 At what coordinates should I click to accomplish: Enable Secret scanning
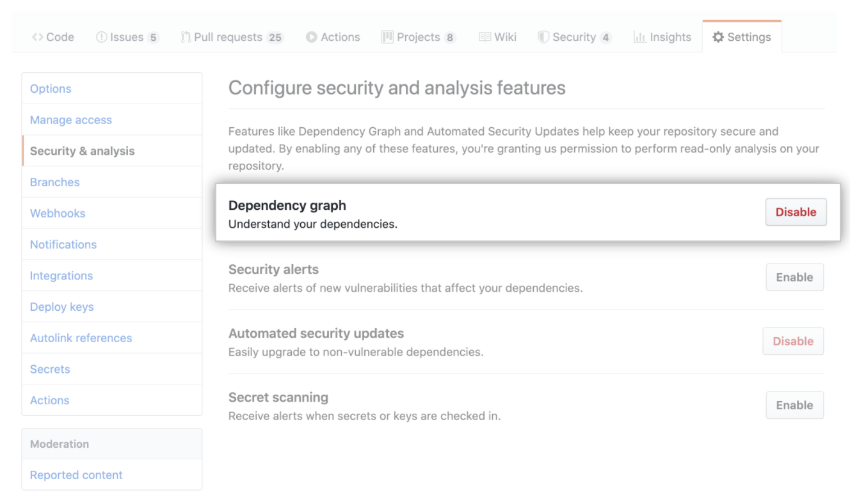(x=795, y=406)
